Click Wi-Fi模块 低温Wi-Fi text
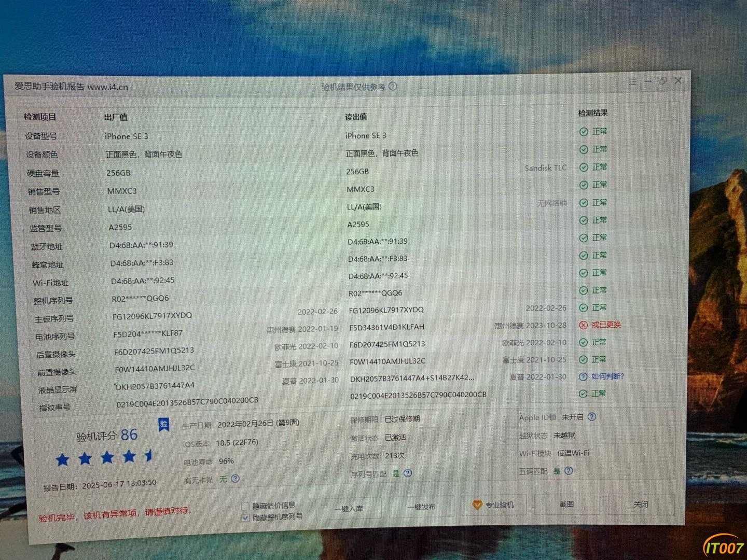747x560 pixels. [555, 453]
